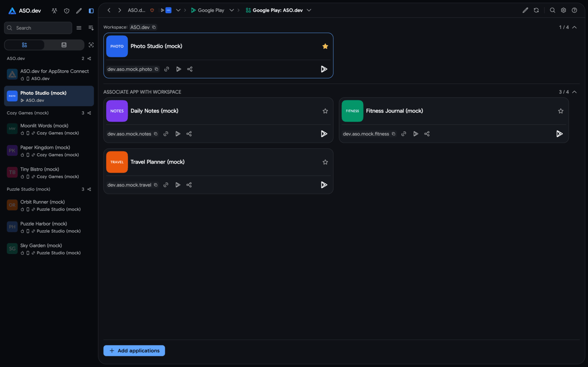Click the shield icon in sidebar header
The height and width of the screenshot is (367, 588).
tap(67, 11)
